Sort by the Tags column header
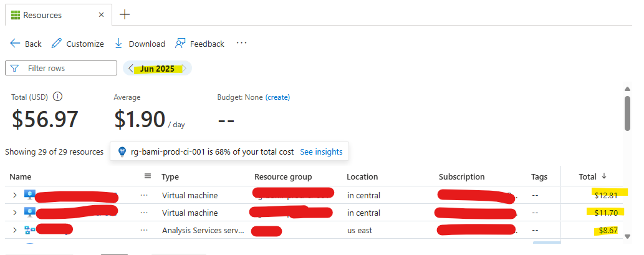644x255 pixels. click(539, 177)
